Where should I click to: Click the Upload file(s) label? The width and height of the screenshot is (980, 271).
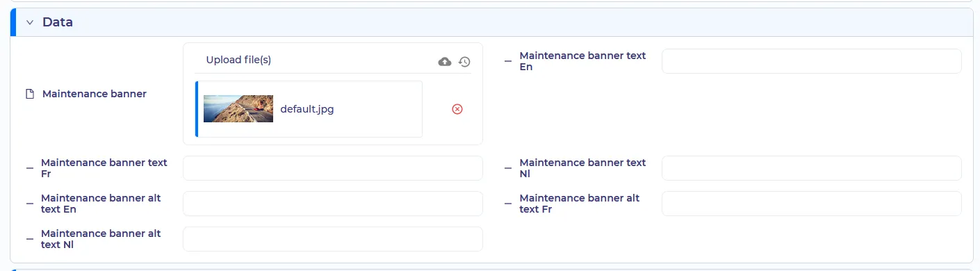[238, 60]
